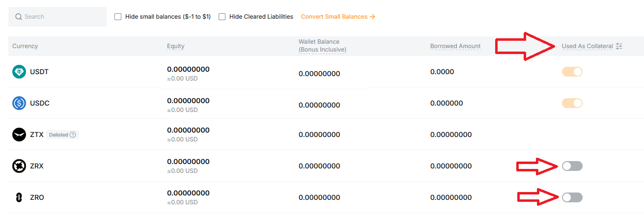Screen dimensions: 644x220
Task: Select the USDC currency name
Action: pyautogui.click(x=40, y=103)
